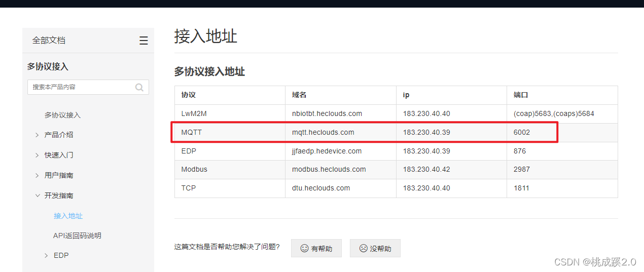Select LwM2M protocol cell
Screen dimensions: 644x272
coord(230,113)
